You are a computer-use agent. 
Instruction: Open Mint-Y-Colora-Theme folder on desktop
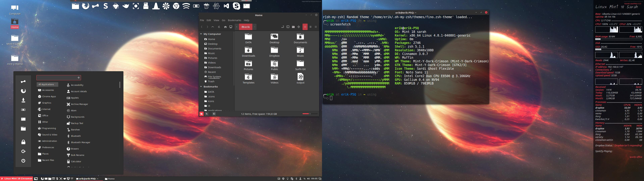(x=15, y=41)
